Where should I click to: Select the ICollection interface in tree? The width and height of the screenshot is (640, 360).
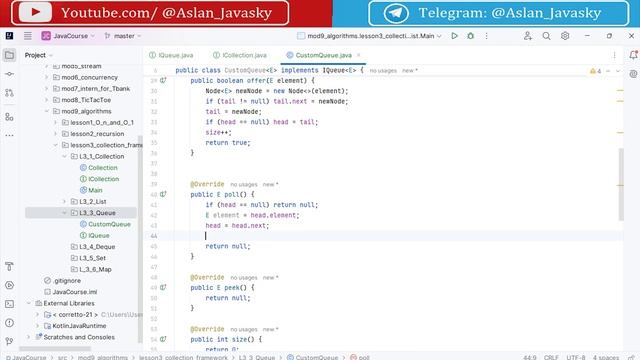coord(99,179)
